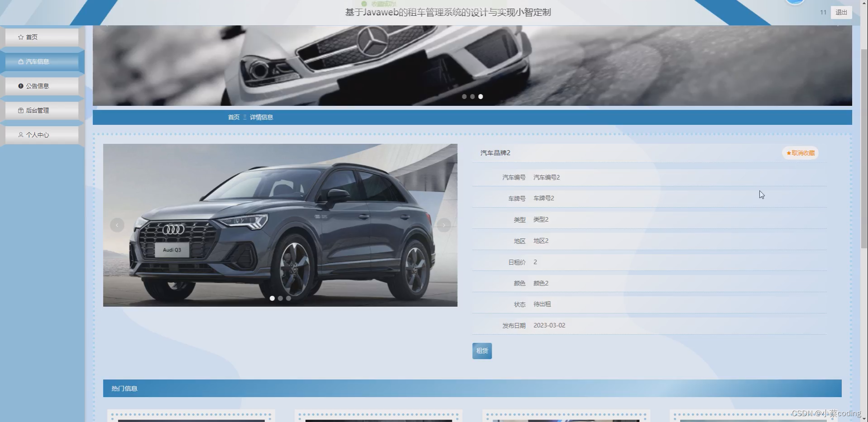The width and height of the screenshot is (868, 422).
Task: Click the 热门信息 section header
Action: (x=472, y=389)
